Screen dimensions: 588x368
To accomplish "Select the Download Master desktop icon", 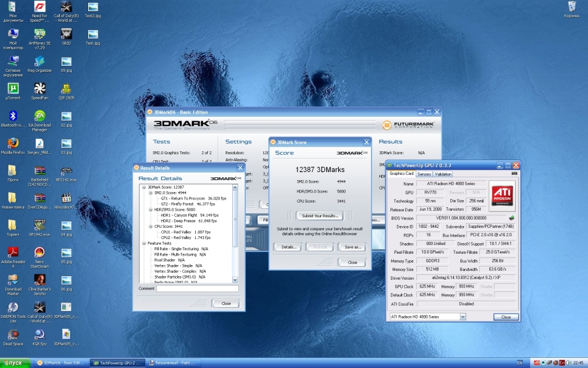I will [13, 285].
